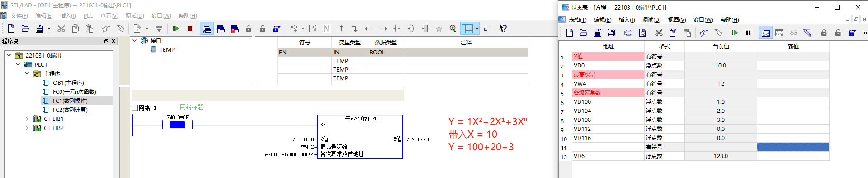Open the variable table view dropdown arrow

point(476,29)
